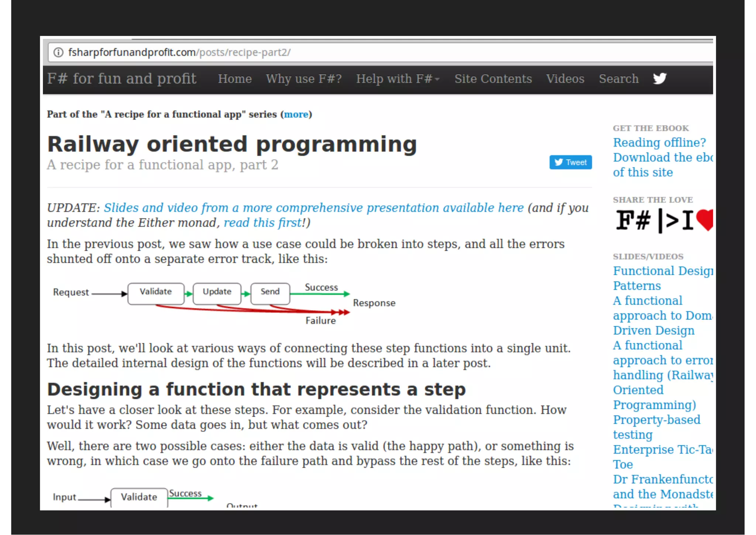Open the slides and video presentation link
The height and width of the screenshot is (535, 756).
coord(313,208)
